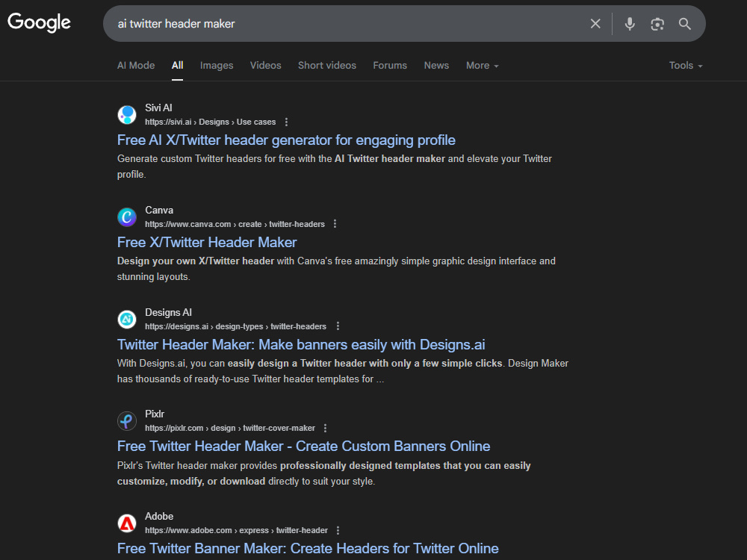The width and height of the screenshot is (747, 560).
Task: Click the magnifying glass search icon
Action: pyautogui.click(x=684, y=24)
